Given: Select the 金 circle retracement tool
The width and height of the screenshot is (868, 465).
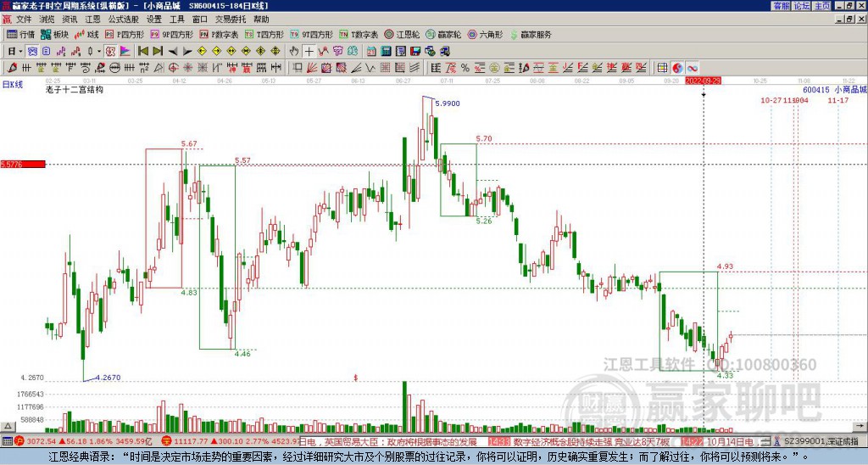Looking at the screenshot, I should pos(494,68).
